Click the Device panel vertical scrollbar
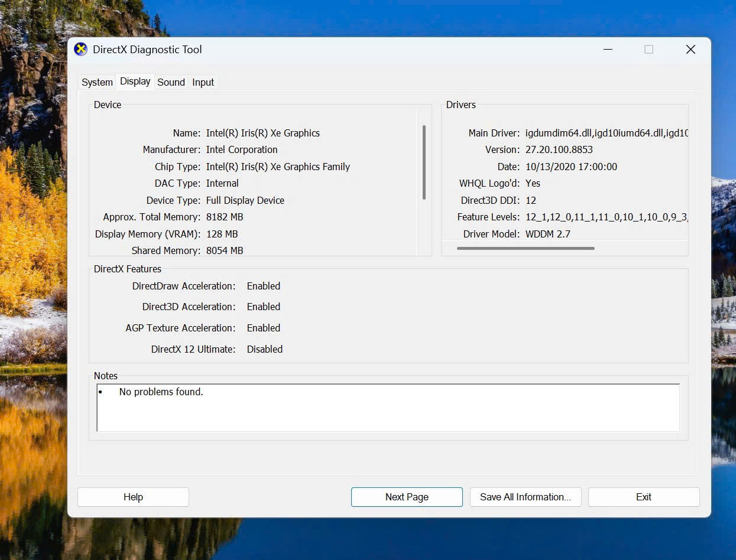The image size is (736, 560). [424, 162]
